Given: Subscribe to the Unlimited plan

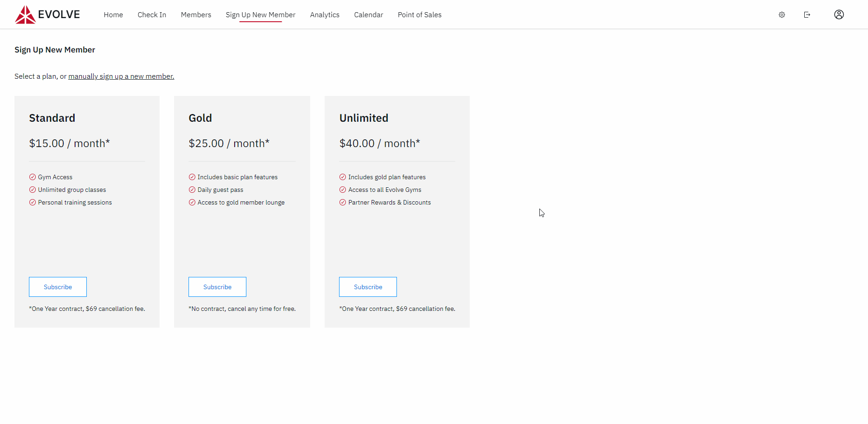Looking at the screenshot, I should click(x=368, y=286).
